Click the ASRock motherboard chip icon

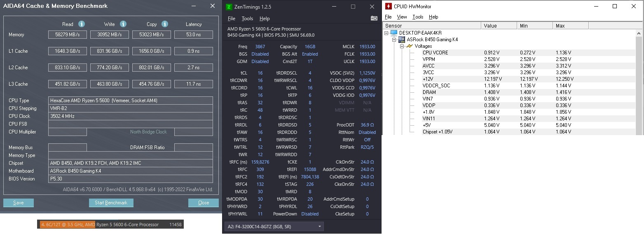tap(401, 40)
